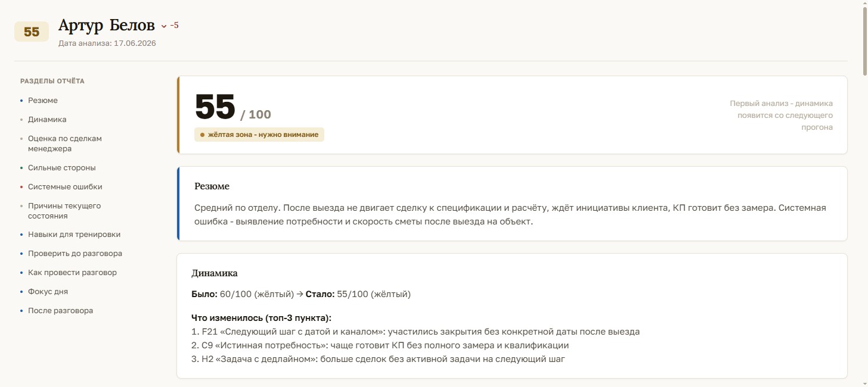
Task: Click the Что изменилось (топ-3 пункта) heading
Action: (261, 318)
